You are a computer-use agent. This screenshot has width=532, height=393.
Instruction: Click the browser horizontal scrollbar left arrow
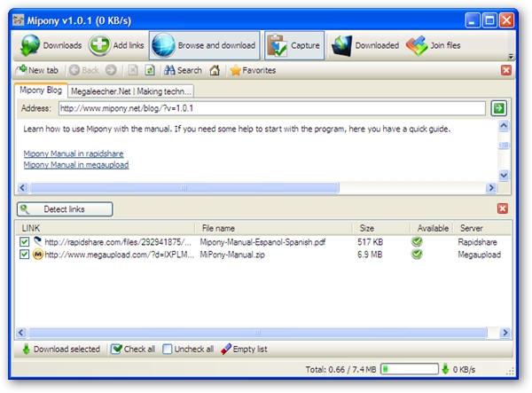tap(22, 188)
